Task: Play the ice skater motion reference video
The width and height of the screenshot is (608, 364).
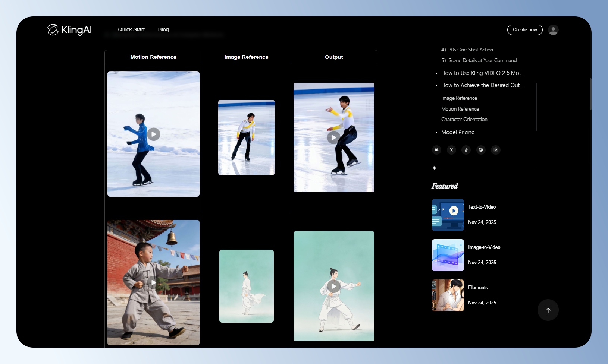Action: tap(154, 134)
